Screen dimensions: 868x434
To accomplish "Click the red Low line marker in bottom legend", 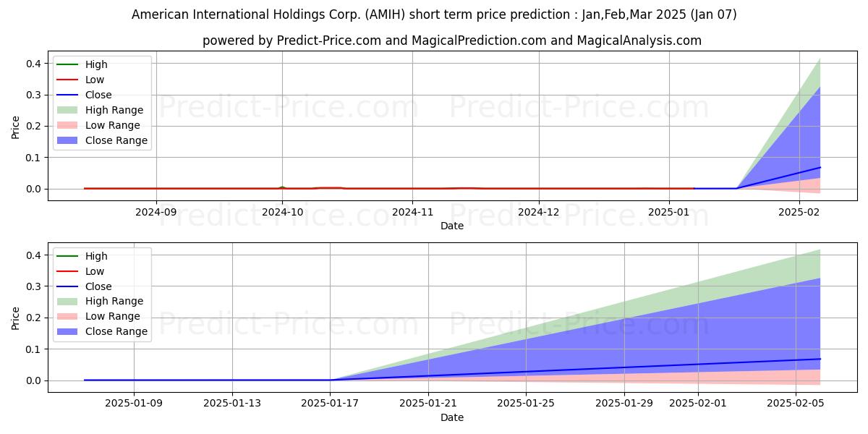I will [69, 271].
